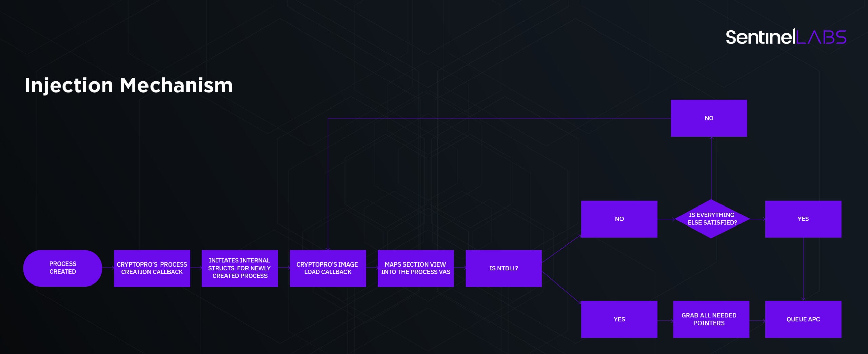Click Initiates Internal Structs box
Screen dimensions: 868x354
240,268
